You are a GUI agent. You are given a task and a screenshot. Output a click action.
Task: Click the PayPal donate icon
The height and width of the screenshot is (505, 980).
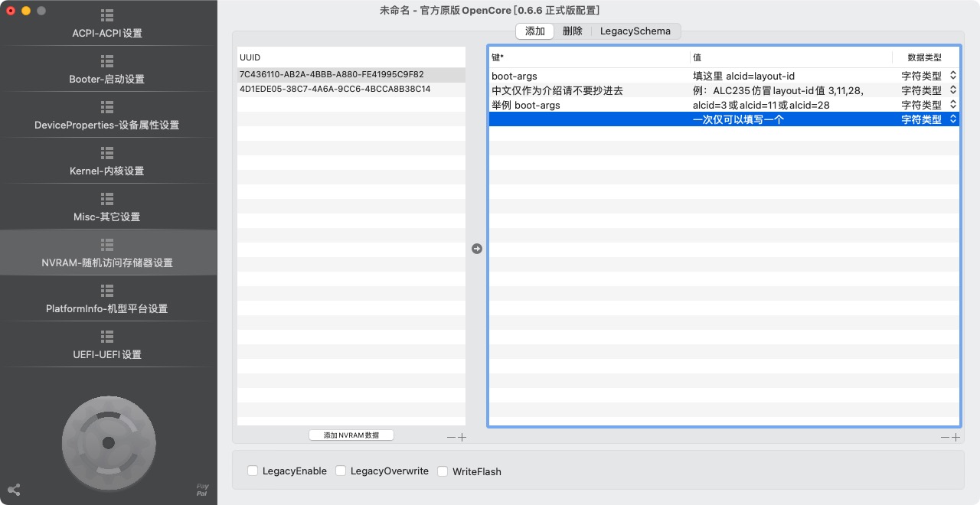[x=202, y=490]
